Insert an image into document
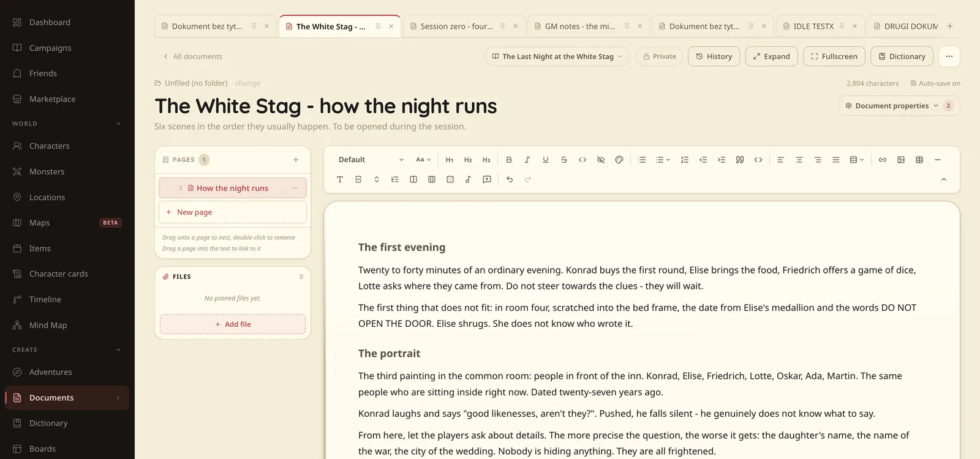This screenshot has width=980, height=459. tap(901, 160)
